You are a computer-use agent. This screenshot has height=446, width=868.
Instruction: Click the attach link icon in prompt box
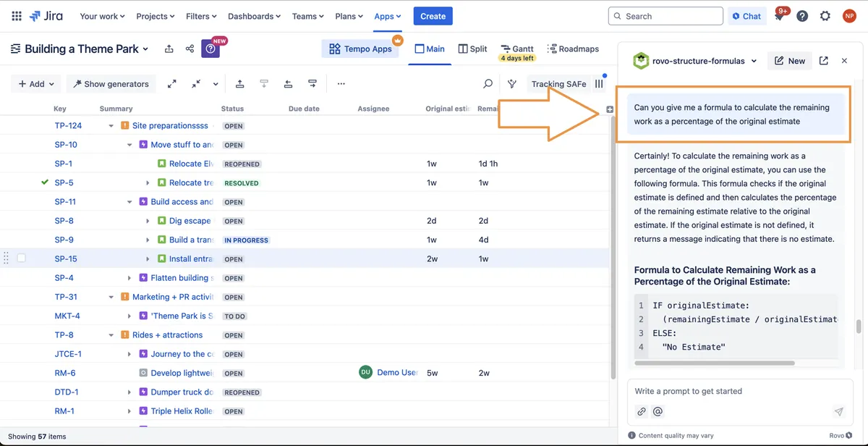pyautogui.click(x=642, y=411)
